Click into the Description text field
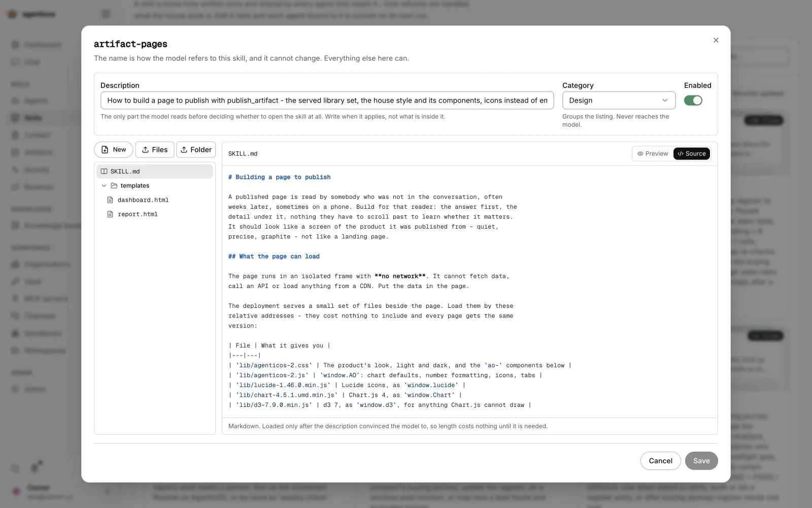This screenshot has width=812, height=508. (x=327, y=101)
